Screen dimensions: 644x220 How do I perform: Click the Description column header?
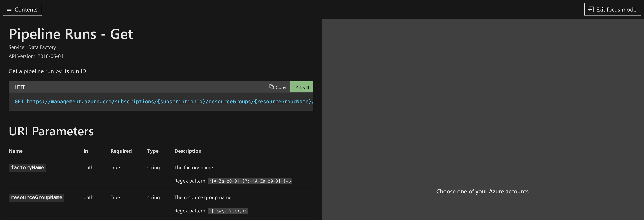pos(188,151)
